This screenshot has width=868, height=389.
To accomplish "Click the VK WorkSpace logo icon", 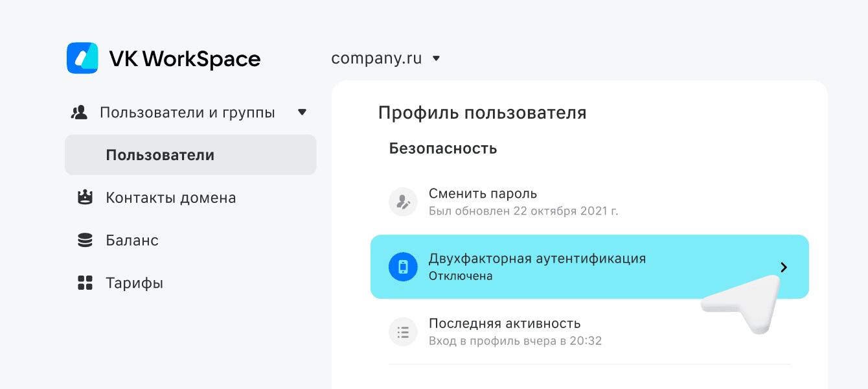I will [x=82, y=58].
